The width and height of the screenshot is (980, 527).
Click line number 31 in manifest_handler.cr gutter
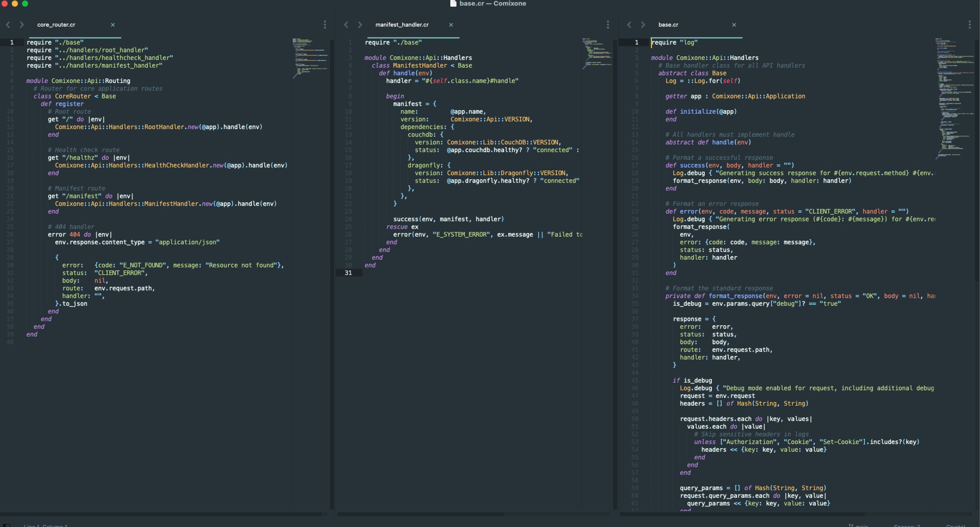(x=348, y=273)
